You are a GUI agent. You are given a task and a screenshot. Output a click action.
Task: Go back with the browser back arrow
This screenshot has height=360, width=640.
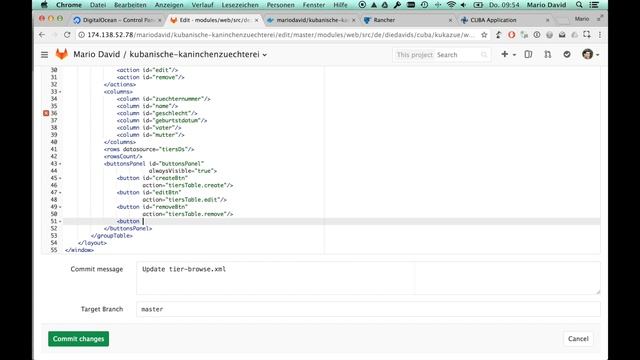click(42, 35)
